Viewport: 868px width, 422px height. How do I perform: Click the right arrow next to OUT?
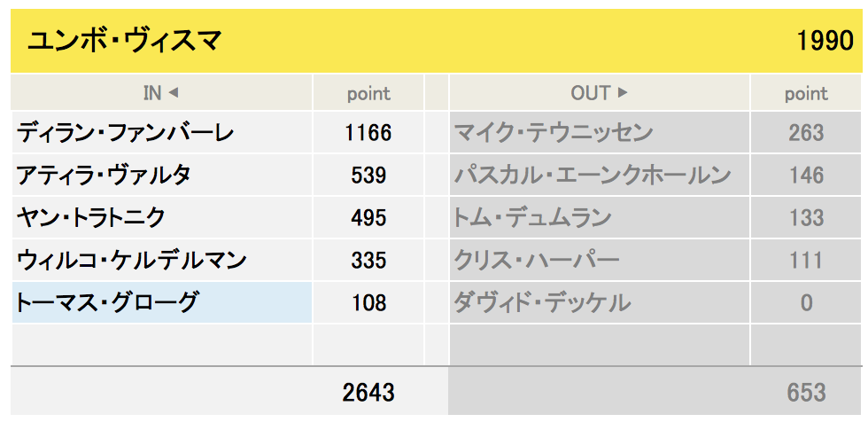pos(622,93)
